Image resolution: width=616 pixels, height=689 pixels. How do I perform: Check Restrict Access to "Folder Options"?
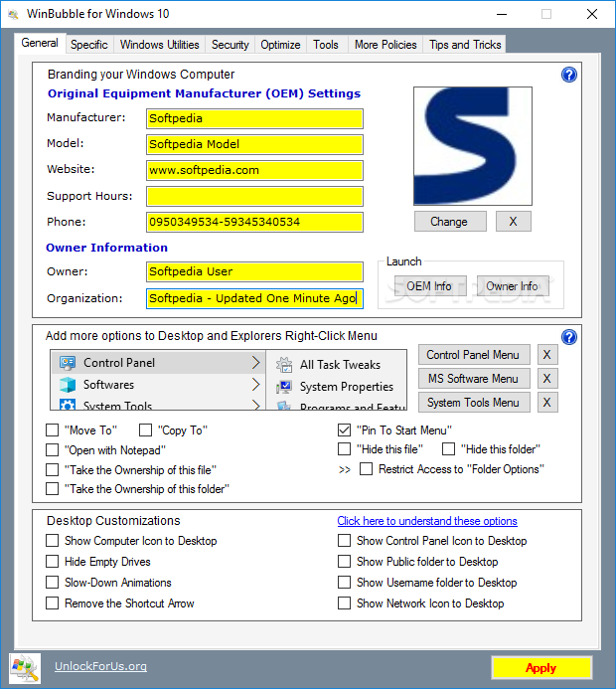366,469
